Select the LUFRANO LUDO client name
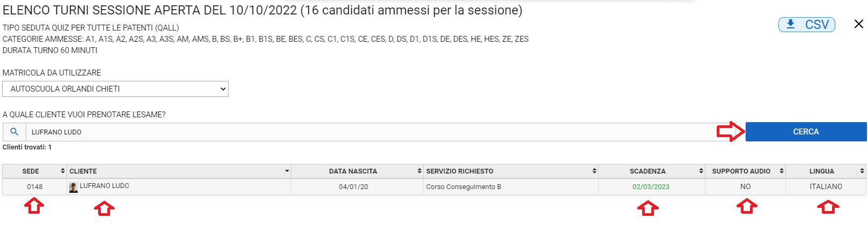 tap(104, 186)
